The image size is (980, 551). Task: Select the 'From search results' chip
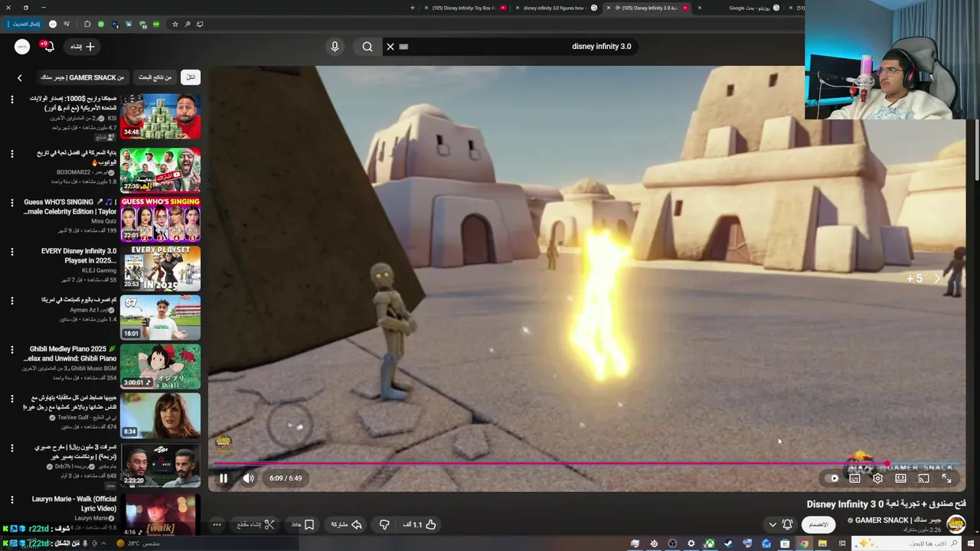coord(155,77)
